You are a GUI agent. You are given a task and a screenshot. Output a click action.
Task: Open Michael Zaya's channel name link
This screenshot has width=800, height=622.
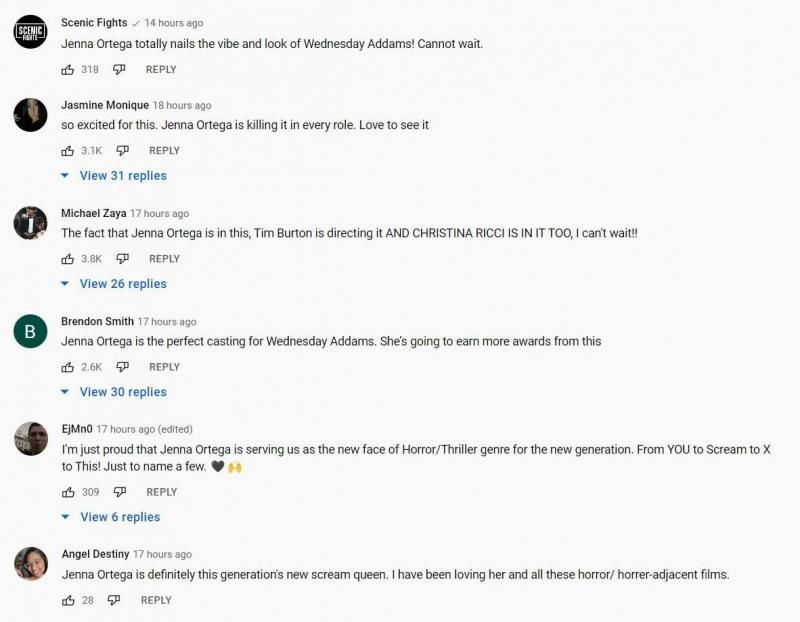click(93, 214)
